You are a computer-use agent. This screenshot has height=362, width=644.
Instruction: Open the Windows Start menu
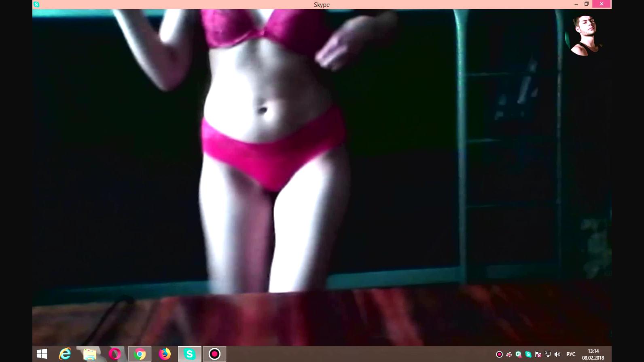[42, 354]
